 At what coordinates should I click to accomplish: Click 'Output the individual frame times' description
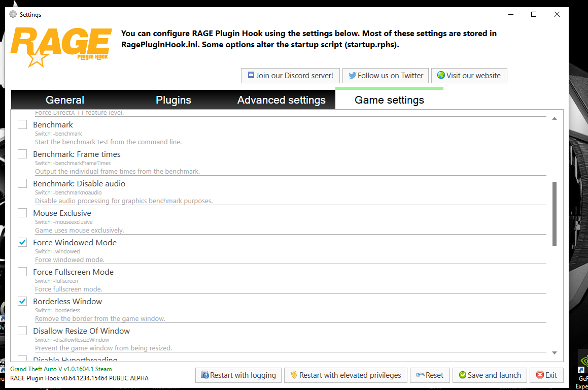[117, 171]
